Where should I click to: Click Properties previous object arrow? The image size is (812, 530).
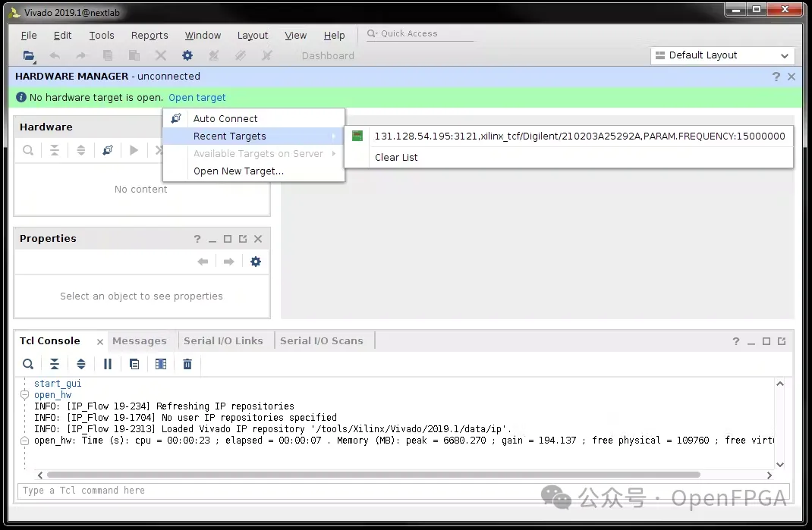tap(203, 262)
